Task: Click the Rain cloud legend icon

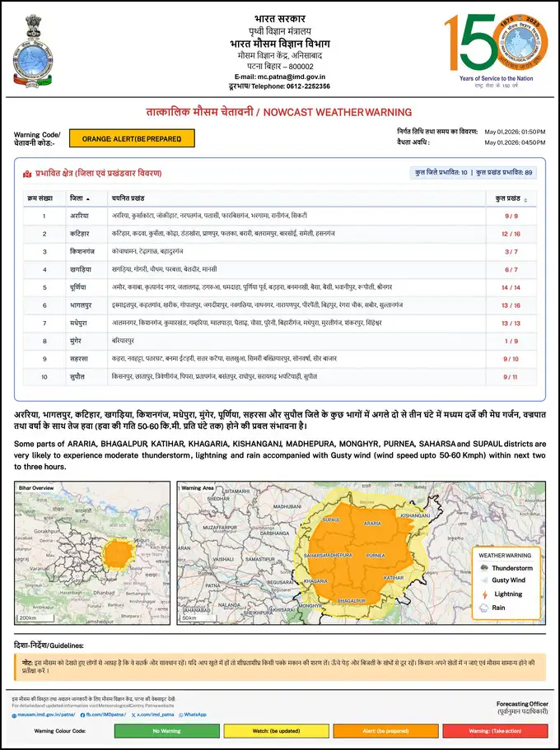Action: tap(484, 608)
